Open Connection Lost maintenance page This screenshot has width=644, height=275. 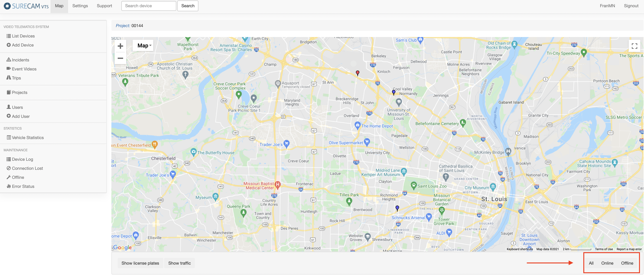coord(27,168)
